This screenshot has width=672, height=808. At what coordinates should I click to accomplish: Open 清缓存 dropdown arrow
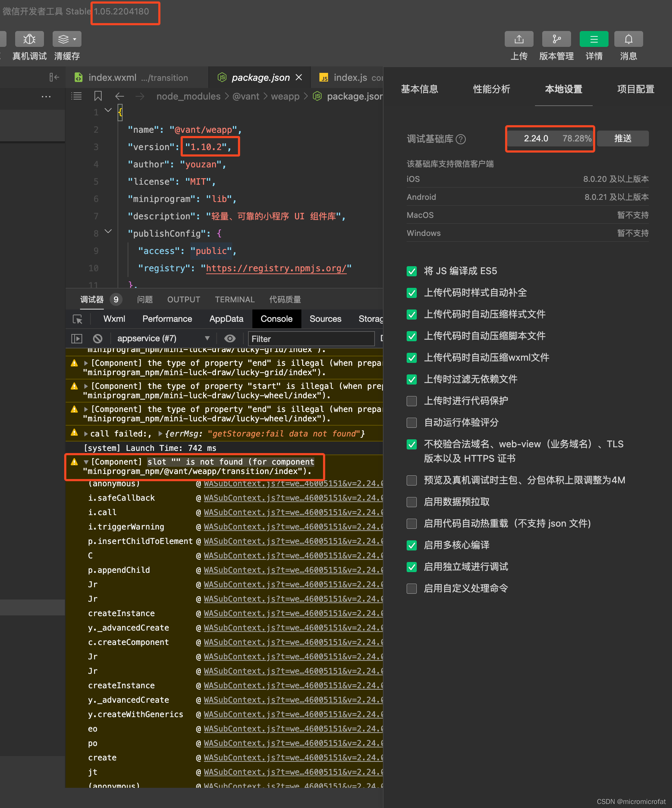[x=75, y=39]
